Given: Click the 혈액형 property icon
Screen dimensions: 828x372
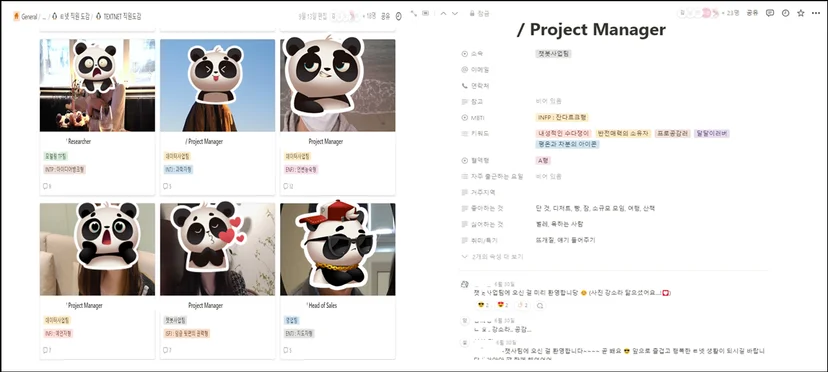Looking at the screenshot, I should click(x=465, y=160).
